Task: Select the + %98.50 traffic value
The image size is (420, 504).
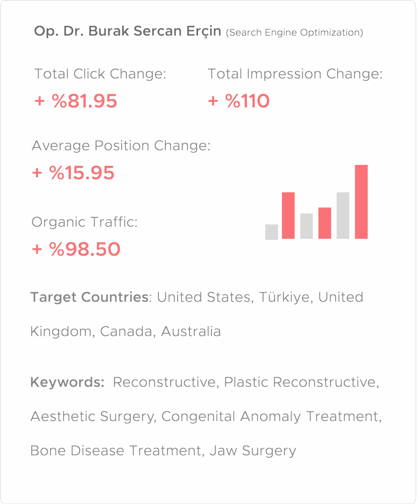Action: pos(76,249)
